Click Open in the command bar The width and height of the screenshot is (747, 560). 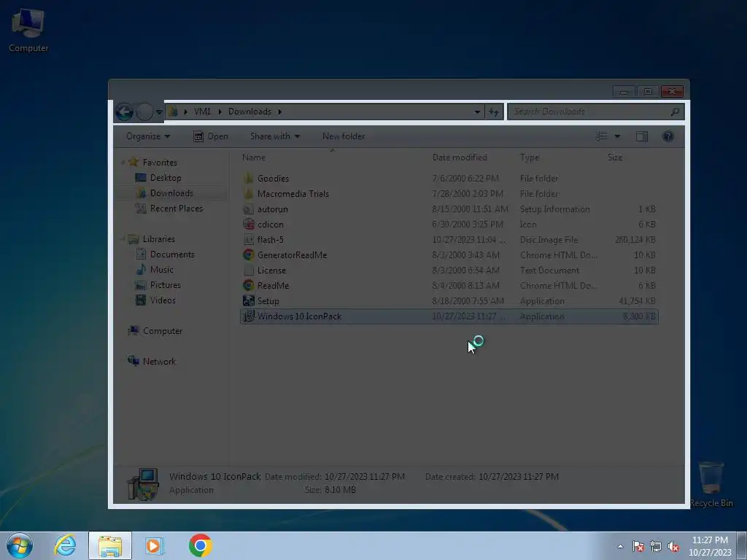pos(211,136)
